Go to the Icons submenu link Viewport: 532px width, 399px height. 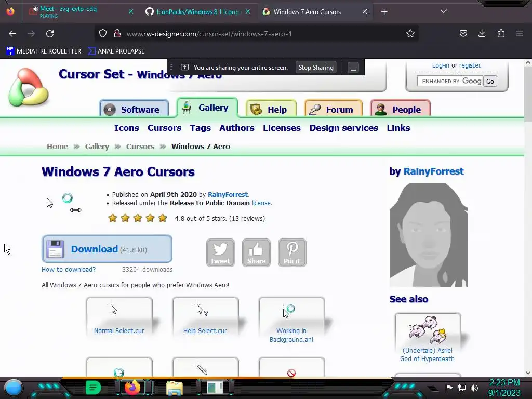pyautogui.click(x=127, y=128)
